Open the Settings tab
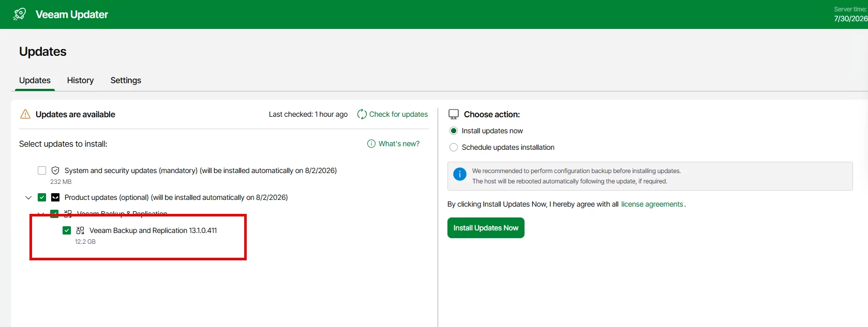 coord(126,80)
